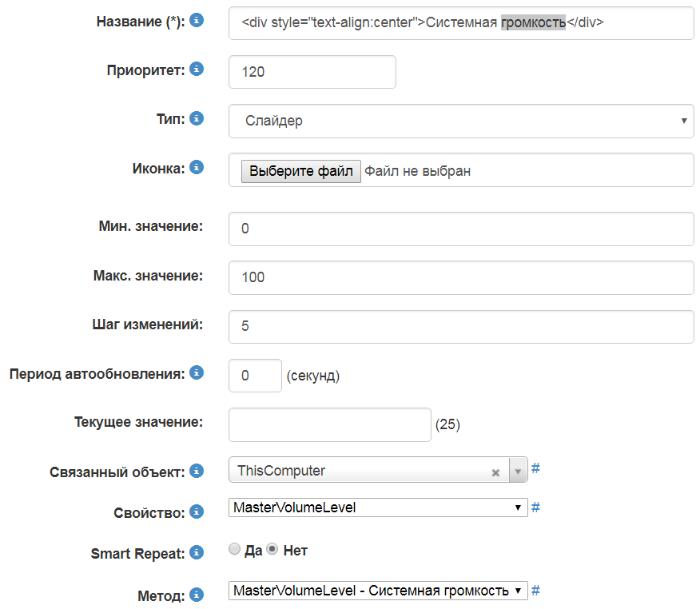Select the Да radio option
The height and width of the screenshot is (609, 700).
coord(234,549)
